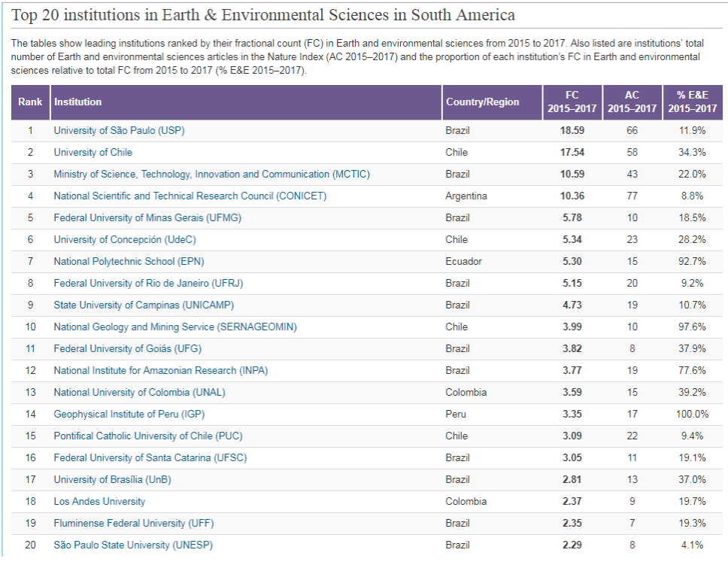Click the Rank column header
Screen dimensions: 728x565
[x=30, y=102]
